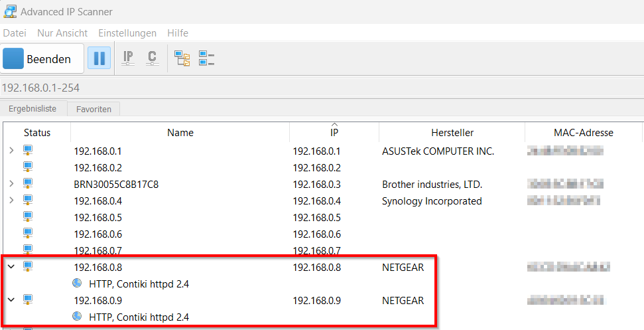Click IP cell 192.168.0.5 in IP column
The width and height of the screenshot is (644, 330).
[x=316, y=217]
